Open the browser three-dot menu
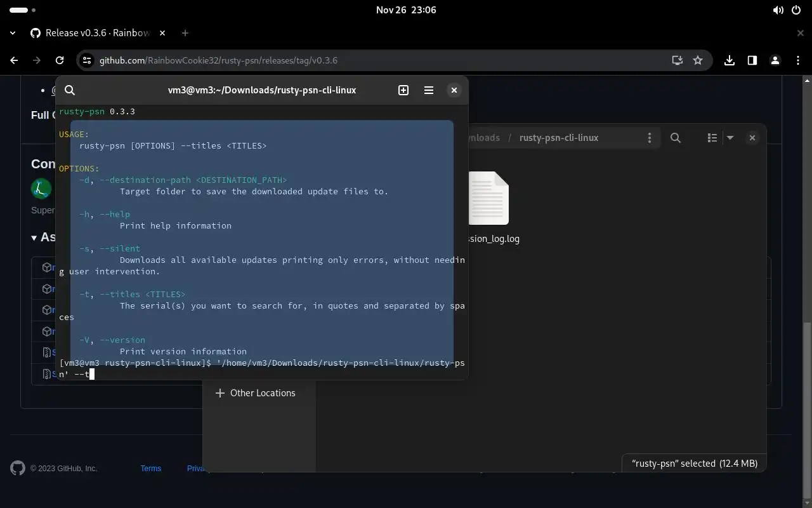The width and height of the screenshot is (812, 508). (x=797, y=60)
